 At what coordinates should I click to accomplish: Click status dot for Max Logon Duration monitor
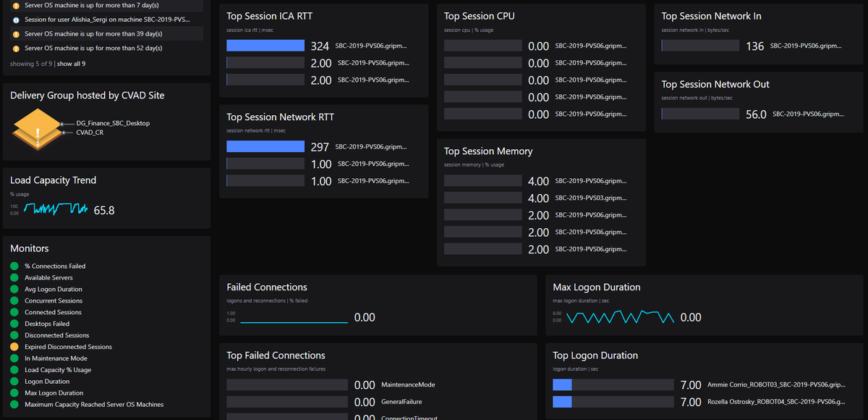pos(14,392)
